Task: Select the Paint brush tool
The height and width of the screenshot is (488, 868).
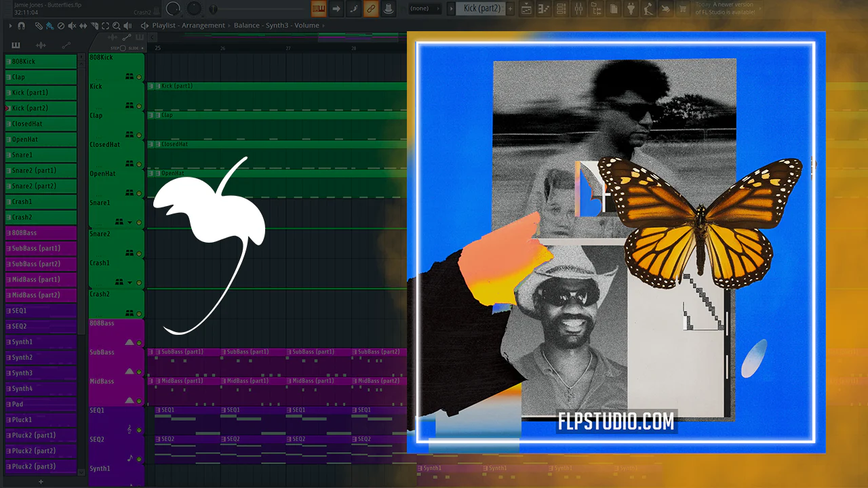Action: tap(50, 26)
